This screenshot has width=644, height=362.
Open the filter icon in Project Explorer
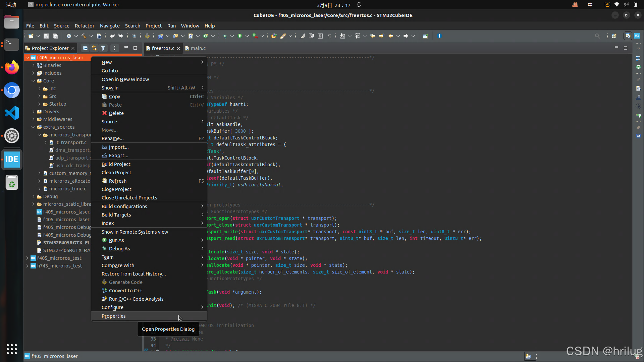click(103, 48)
